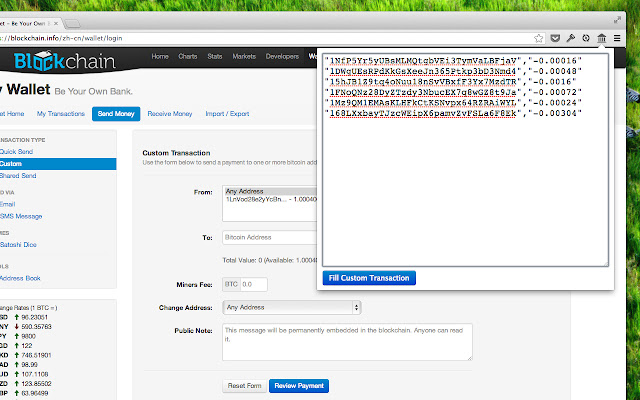Select send via Email option
The image size is (640, 400).
click(x=7, y=204)
